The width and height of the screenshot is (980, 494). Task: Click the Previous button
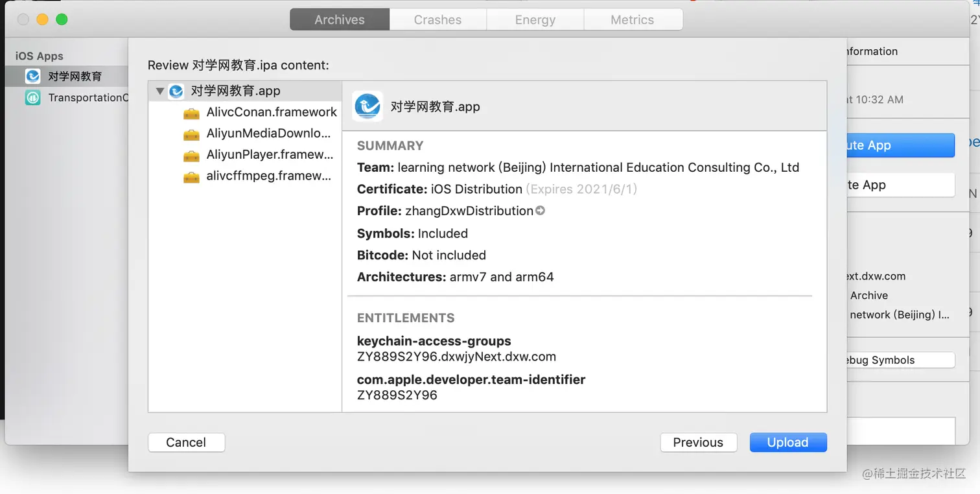(x=698, y=442)
